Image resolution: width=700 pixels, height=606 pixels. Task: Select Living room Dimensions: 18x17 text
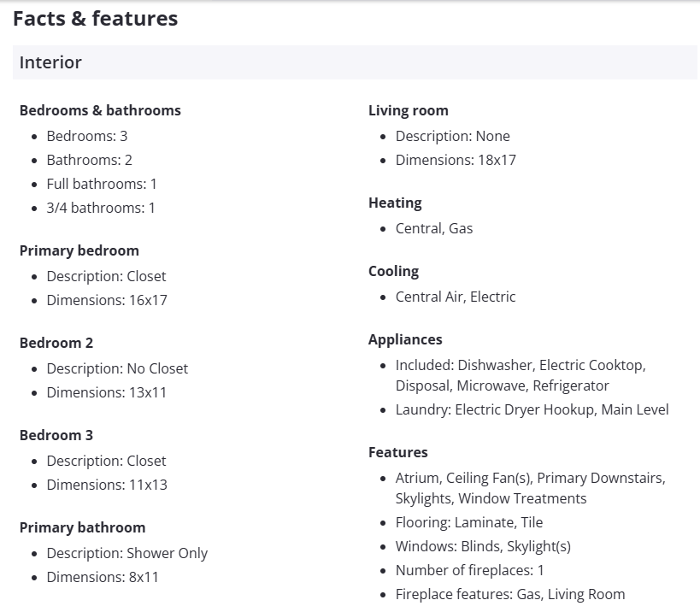point(456,160)
